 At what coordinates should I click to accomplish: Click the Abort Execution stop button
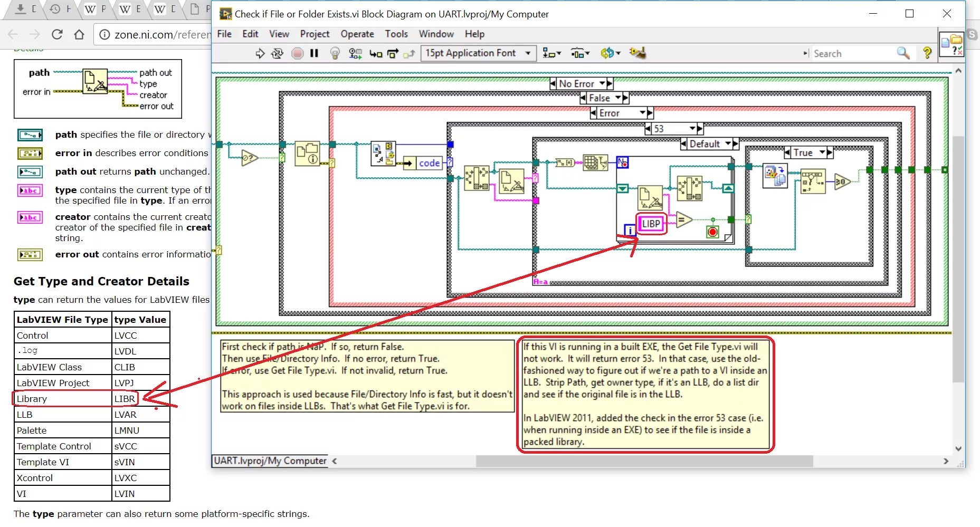(x=298, y=53)
